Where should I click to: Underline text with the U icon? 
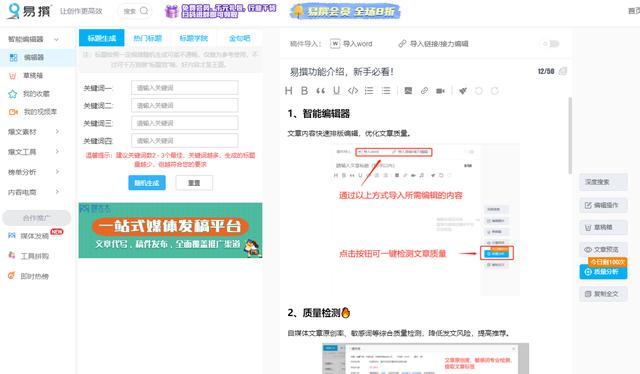tap(336, 91)
